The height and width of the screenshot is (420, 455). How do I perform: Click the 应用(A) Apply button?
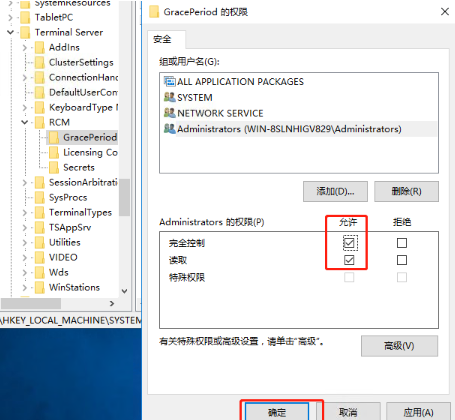click(x=419, y=412)
